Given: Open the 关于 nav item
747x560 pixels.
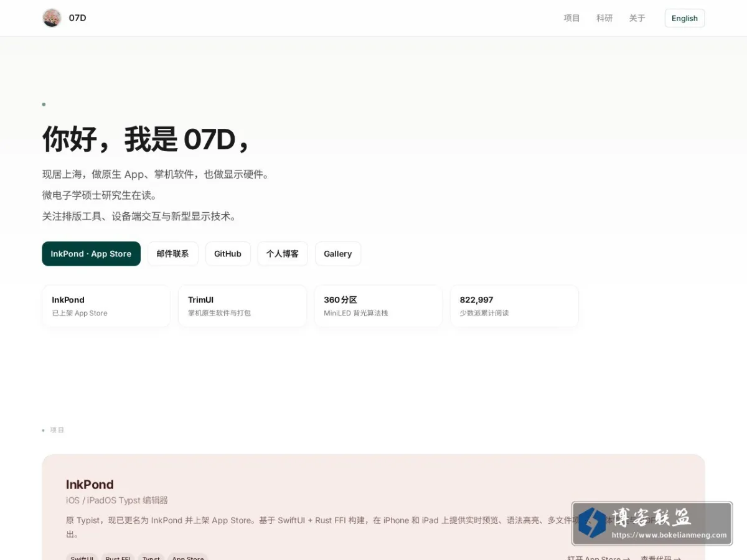Looking at the screenshot, I should coord(637,18).
